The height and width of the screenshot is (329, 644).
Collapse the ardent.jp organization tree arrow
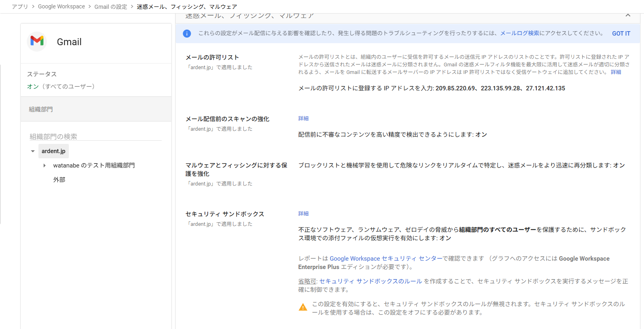tap(33, 151)
